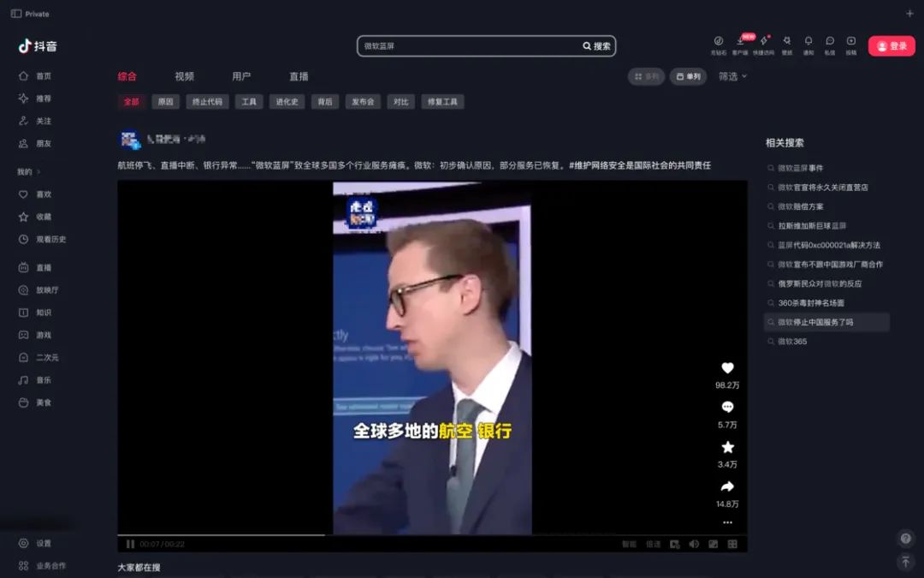
Task: Select the 工具 filter chip
Action: tap(249, 101)
